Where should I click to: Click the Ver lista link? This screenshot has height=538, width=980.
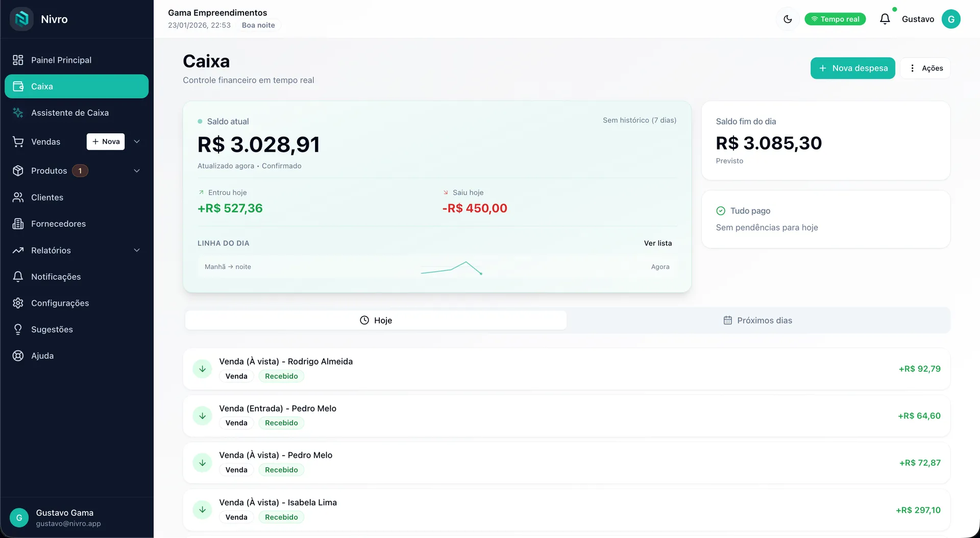[657, 243]
